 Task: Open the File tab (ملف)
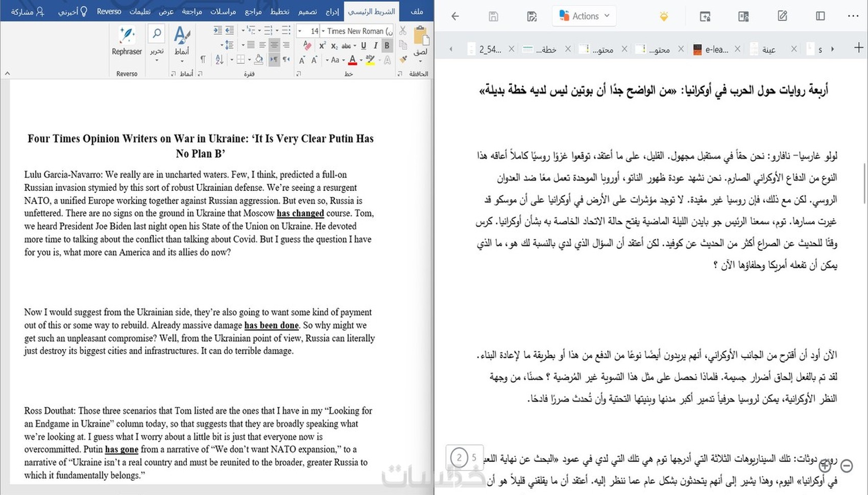click(x=417, y=11)
